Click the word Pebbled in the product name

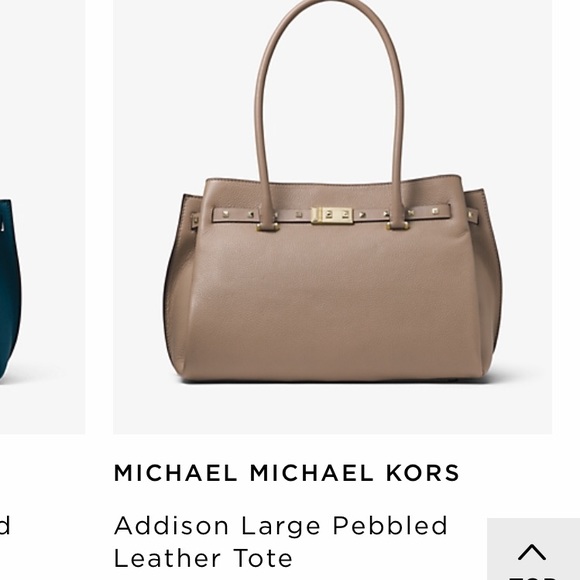pos(390,525)
